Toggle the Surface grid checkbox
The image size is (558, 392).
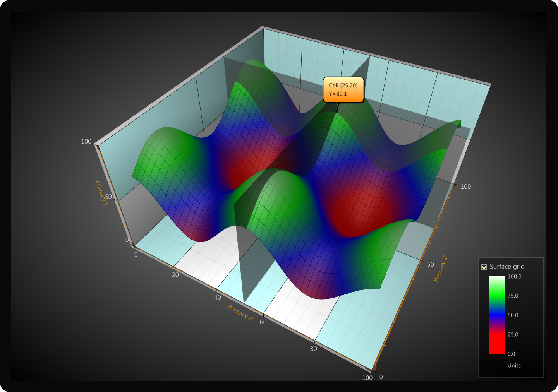[484, 267]
